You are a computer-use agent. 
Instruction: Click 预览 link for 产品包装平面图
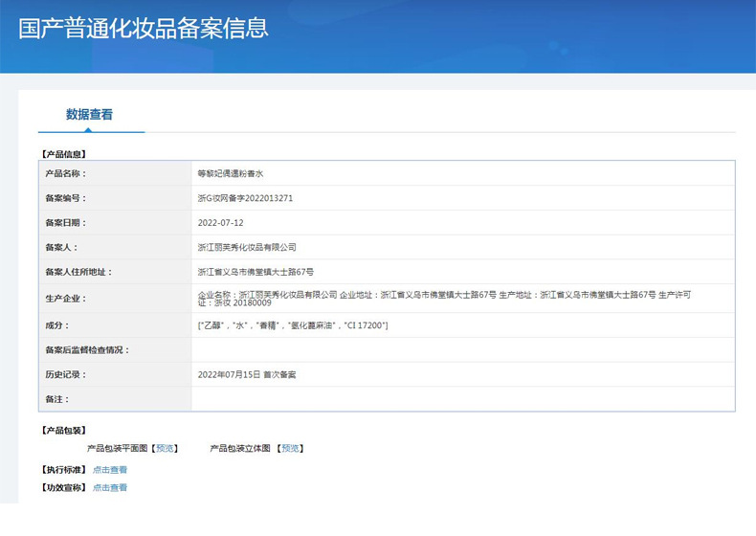166,448
